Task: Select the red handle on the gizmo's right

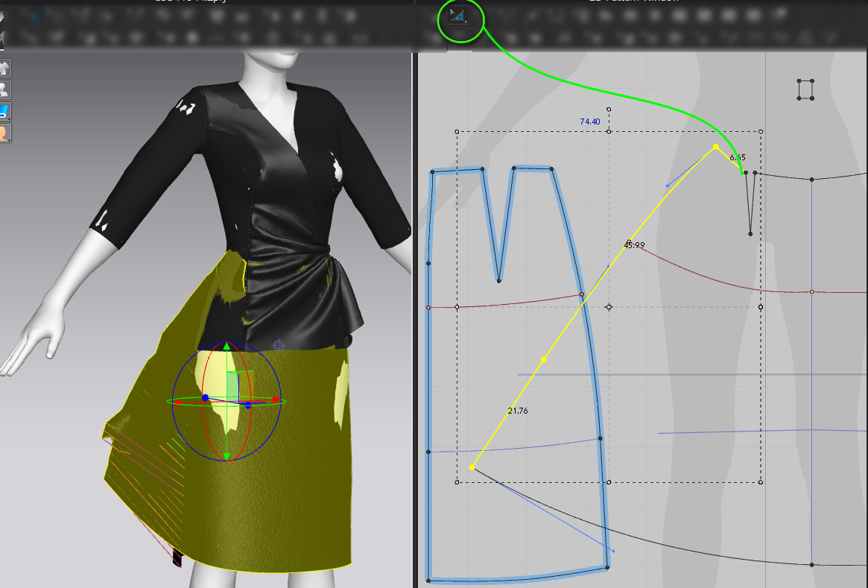Action: click(276, 400)
